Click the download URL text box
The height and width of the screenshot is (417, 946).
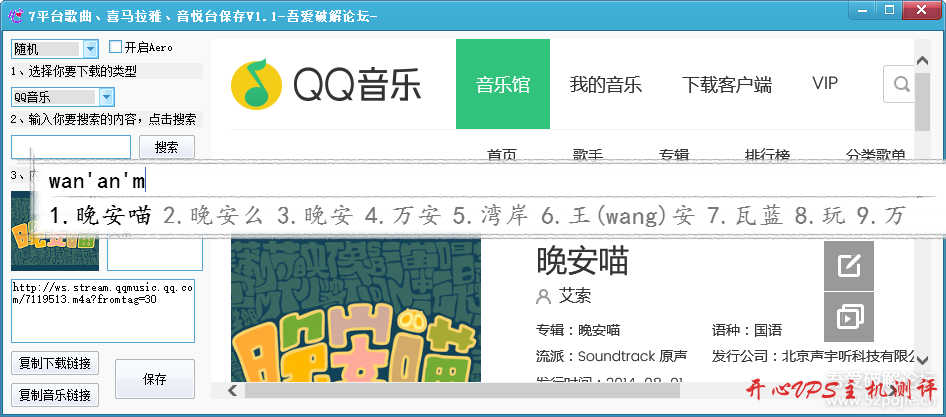click(x=103, y=311)
